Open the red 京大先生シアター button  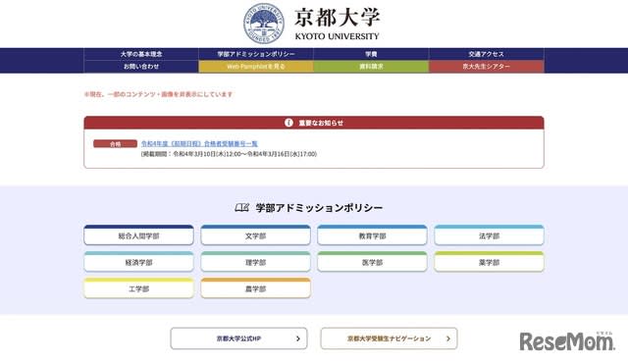point(487,67)
